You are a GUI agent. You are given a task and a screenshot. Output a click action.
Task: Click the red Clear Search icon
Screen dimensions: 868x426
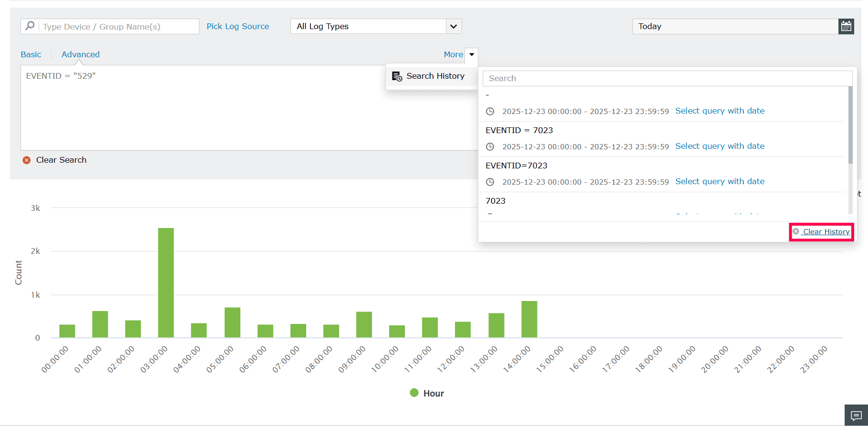(x=27, y=160)
